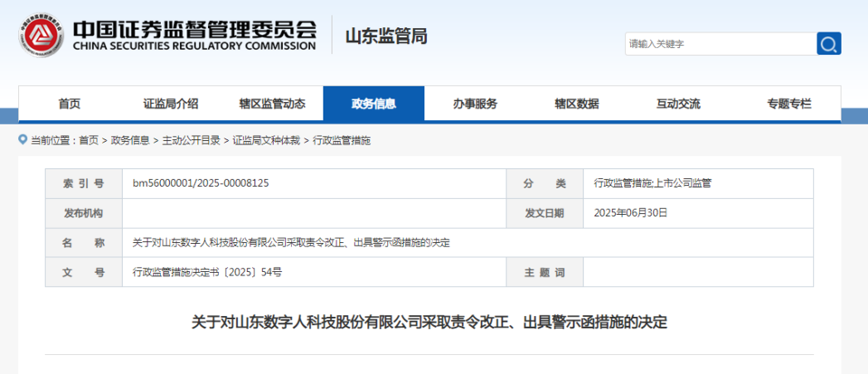Switch to the 互动交流 navigation tab
The height and width of the screenshot is (374, 868).
click(x=678, y=104)
